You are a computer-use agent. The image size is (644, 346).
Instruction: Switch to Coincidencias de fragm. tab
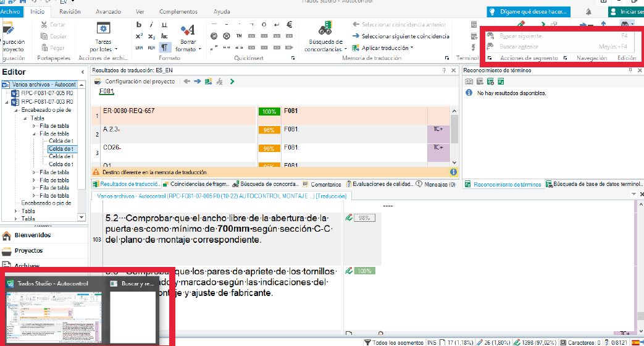(196, 184)
